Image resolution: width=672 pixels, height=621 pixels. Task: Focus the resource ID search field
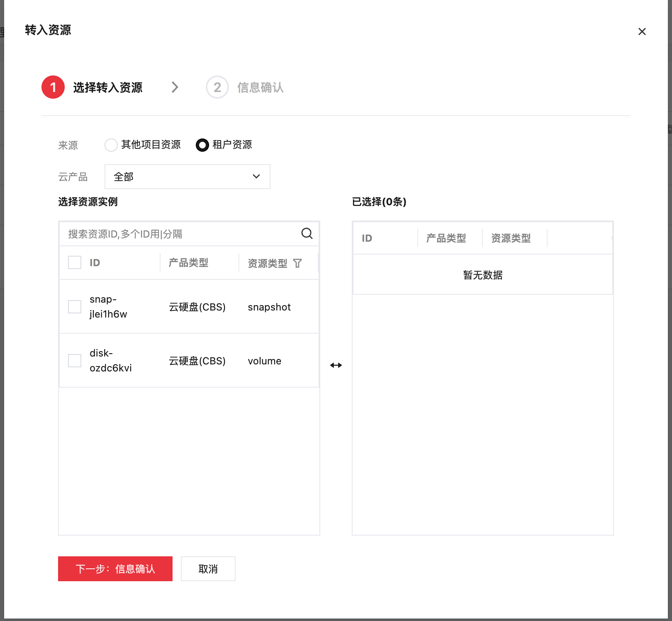[178, 234]
